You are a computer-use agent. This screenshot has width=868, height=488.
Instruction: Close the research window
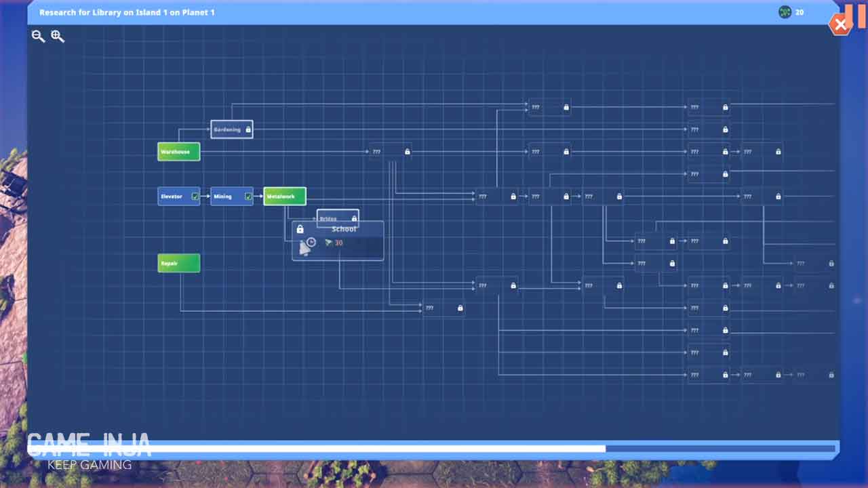point(840,26)
